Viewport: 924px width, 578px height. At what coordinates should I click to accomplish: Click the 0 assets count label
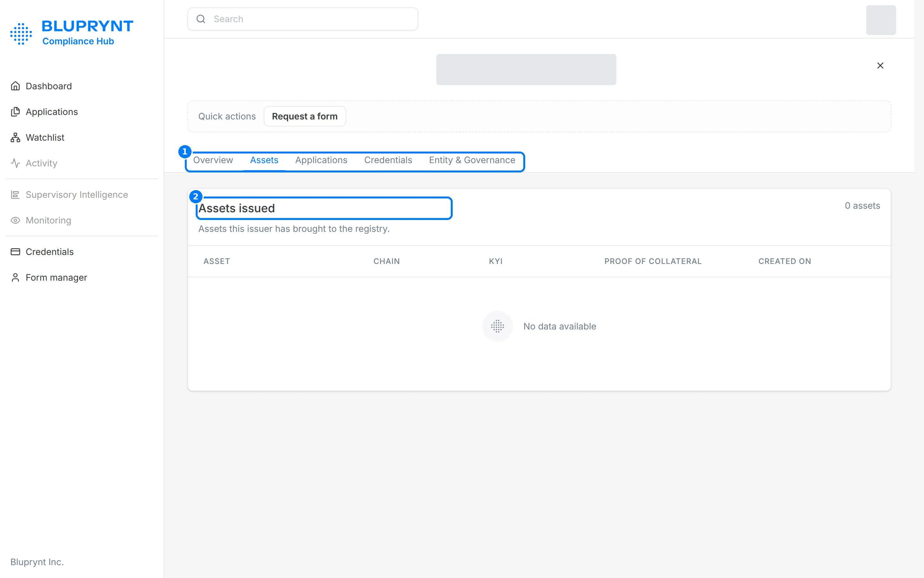coord(862,205)
